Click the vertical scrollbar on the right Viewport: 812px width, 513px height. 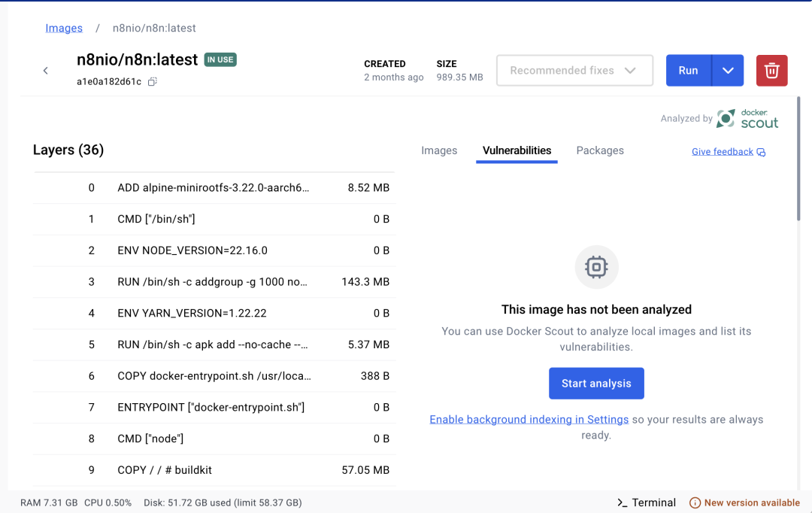click(798, 159)
